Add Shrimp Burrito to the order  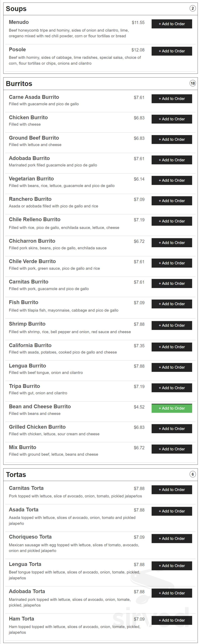[172, 325]
